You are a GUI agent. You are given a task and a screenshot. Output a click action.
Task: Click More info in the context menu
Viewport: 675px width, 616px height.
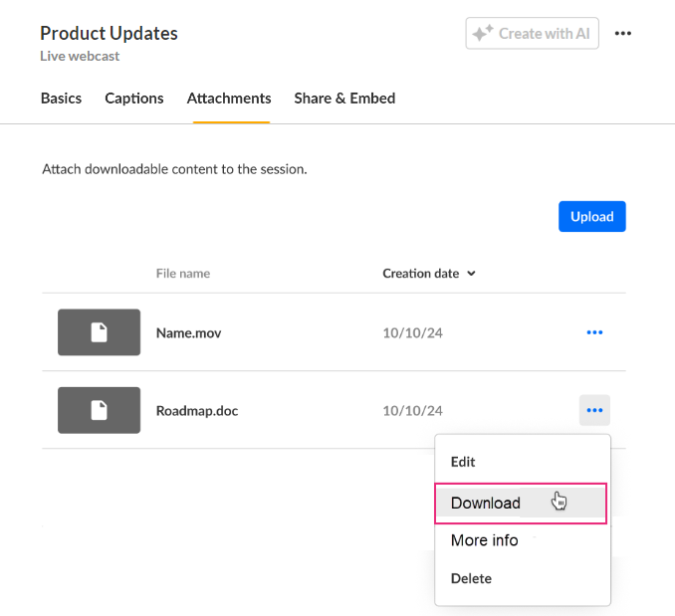484,540
